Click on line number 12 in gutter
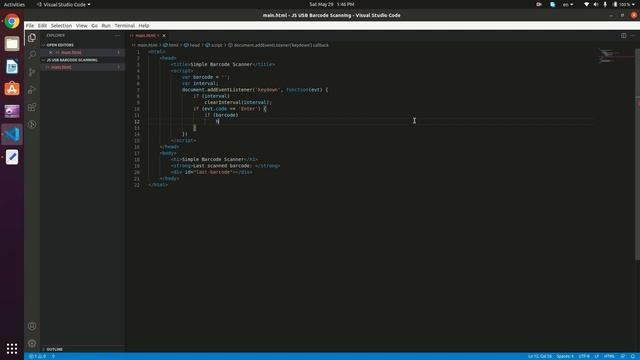 pos(137,122)
